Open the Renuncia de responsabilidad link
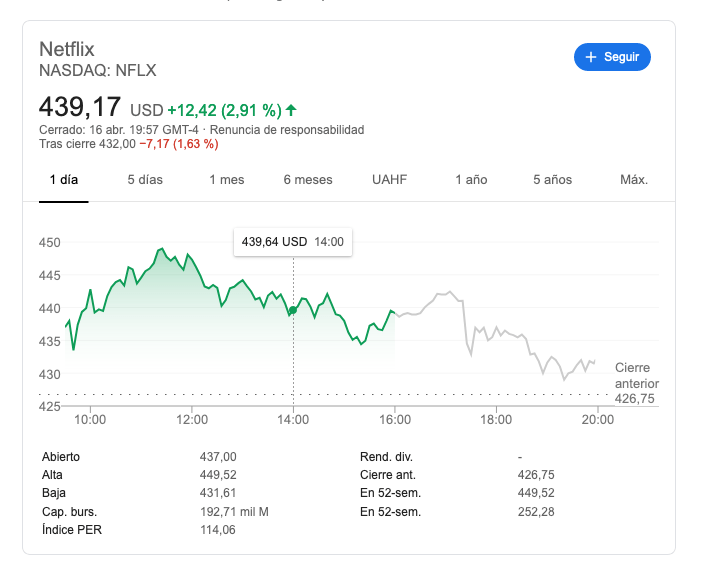Image resolution: width=703 pixels, height=568 pixels. tap(287, 130)
